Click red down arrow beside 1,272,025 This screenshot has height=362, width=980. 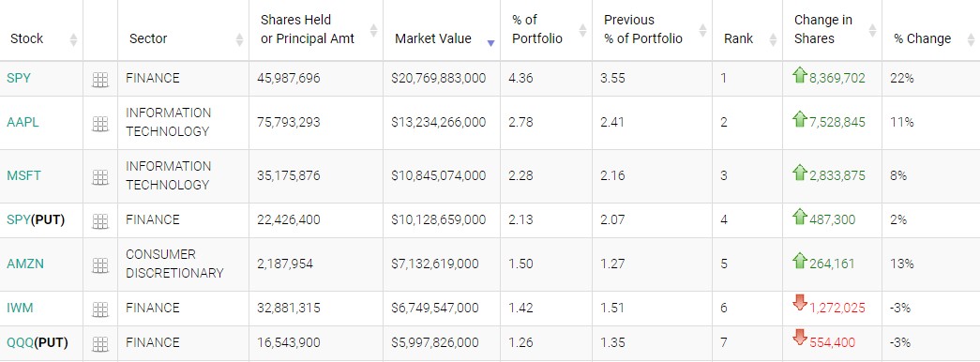point(799,304)
